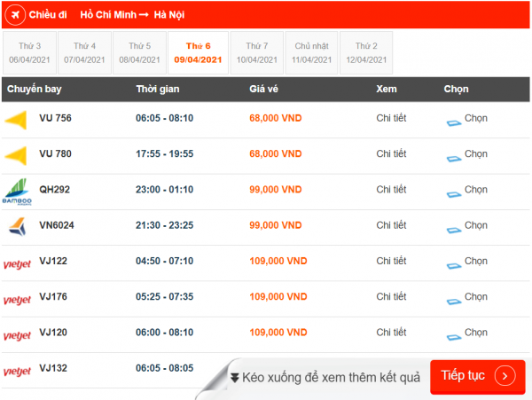The width and height of the screenshot is (532, 400).
Task: Click flight number VJ122
Action: coord(53,261)
